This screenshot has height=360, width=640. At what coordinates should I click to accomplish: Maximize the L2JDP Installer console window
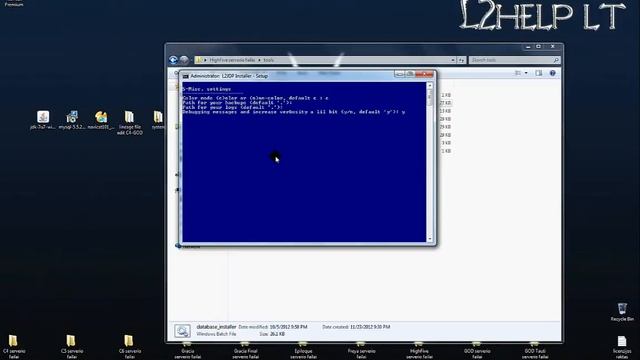[410, 74]
